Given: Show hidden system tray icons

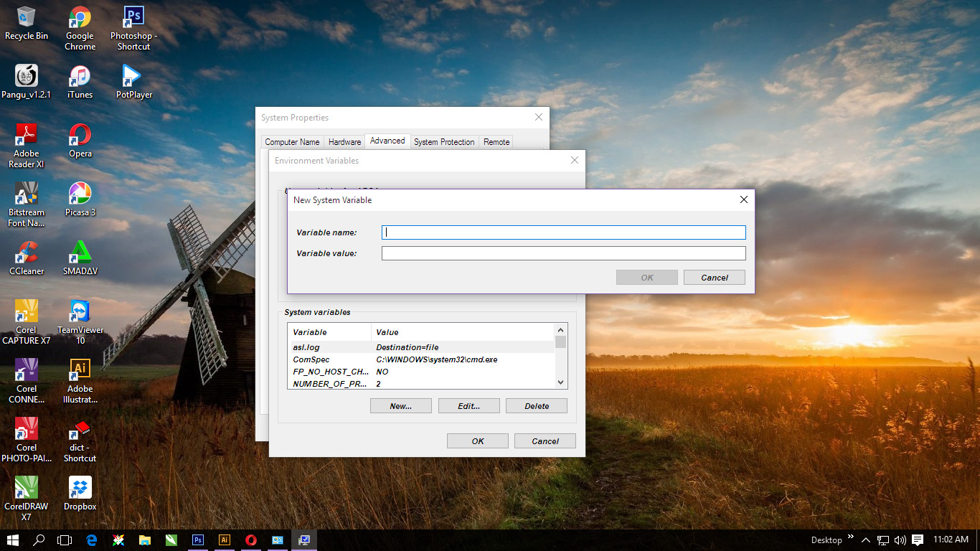Looking at the screenshot, I should 866,540.
